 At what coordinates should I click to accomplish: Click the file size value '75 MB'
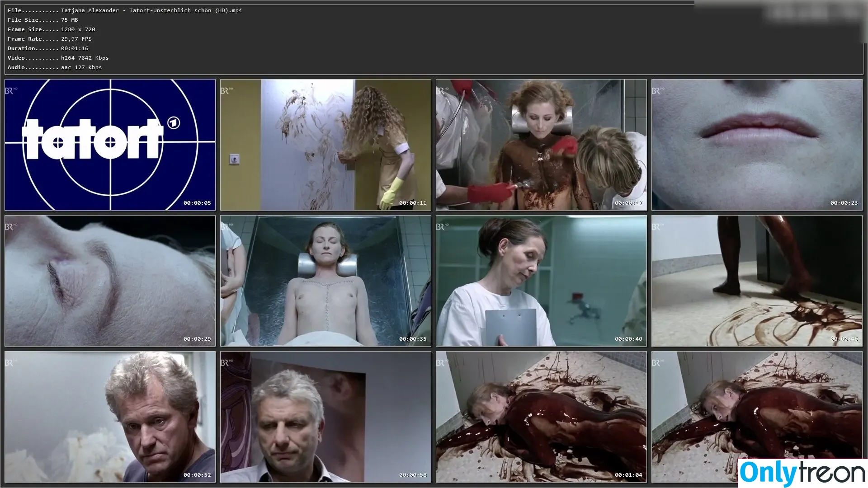(70, 20)
